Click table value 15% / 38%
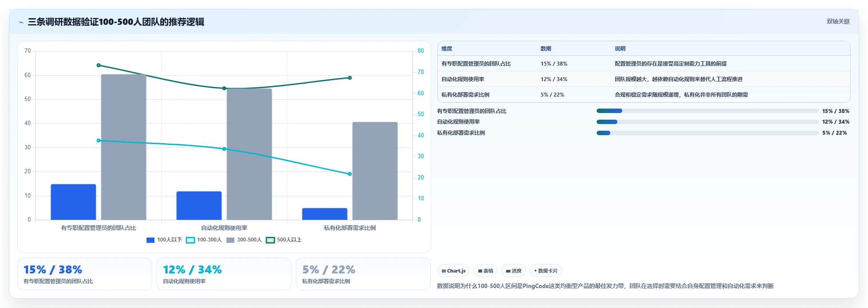The width and height of the screenshot is (868, 308). pos(554,64)
